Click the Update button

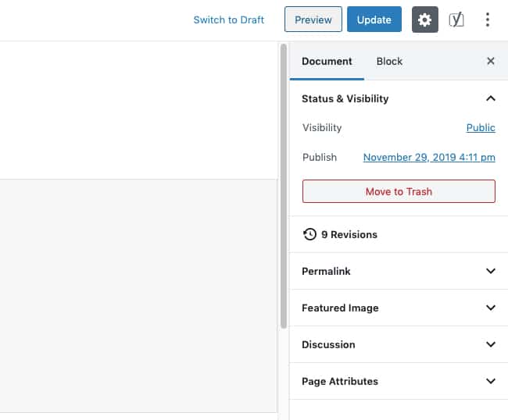point(374,20)
